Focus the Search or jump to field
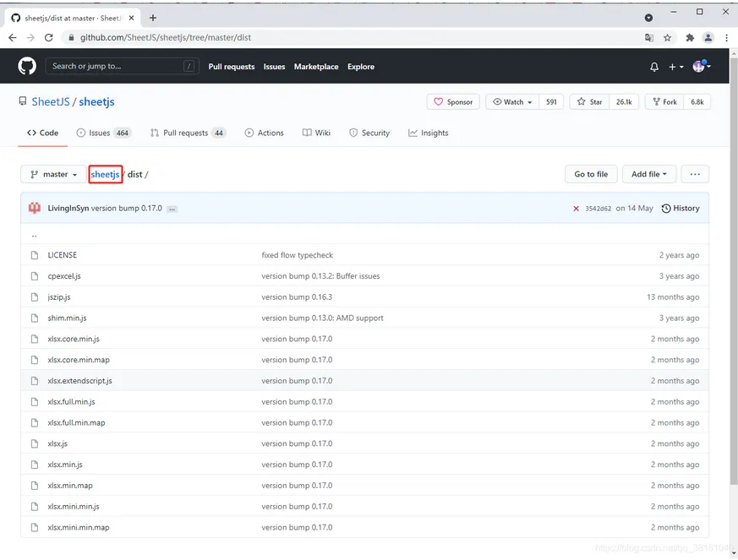The height and width of the screenshot is (560, 738). [122, 66]
